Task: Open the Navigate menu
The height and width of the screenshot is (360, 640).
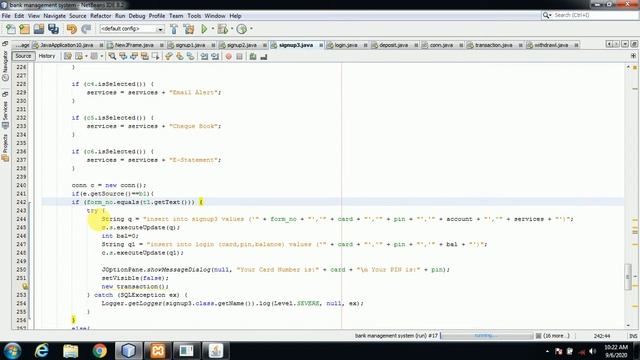Action: click(x=55, y=16)
